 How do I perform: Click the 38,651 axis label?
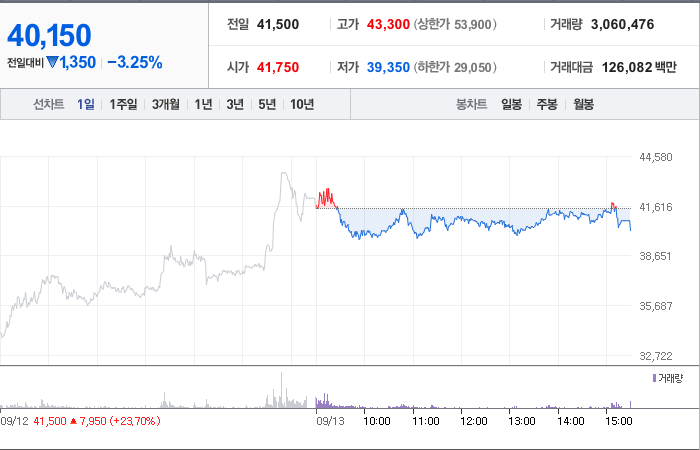[x=655, y=256]
